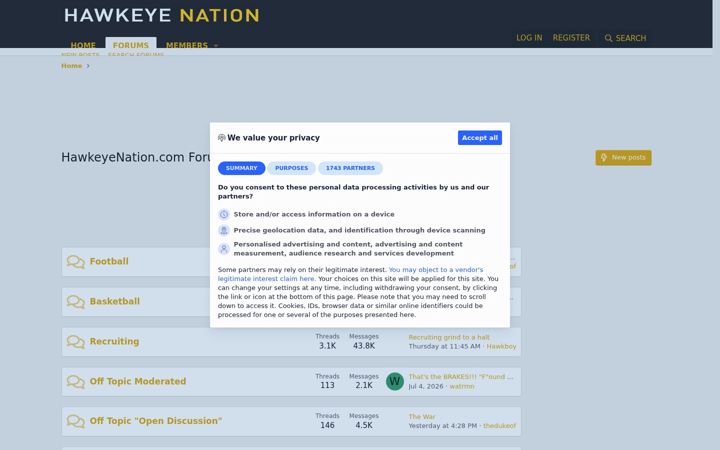Viewport: 720px width, 450px height.
Task: Click the privacy icon before We value your privacy
Action: point(222,138)
